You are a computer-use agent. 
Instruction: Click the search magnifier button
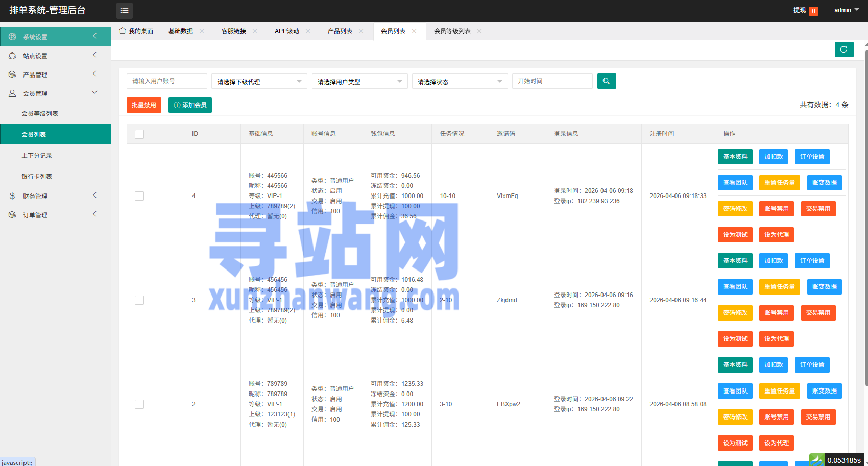pos(607,81)
